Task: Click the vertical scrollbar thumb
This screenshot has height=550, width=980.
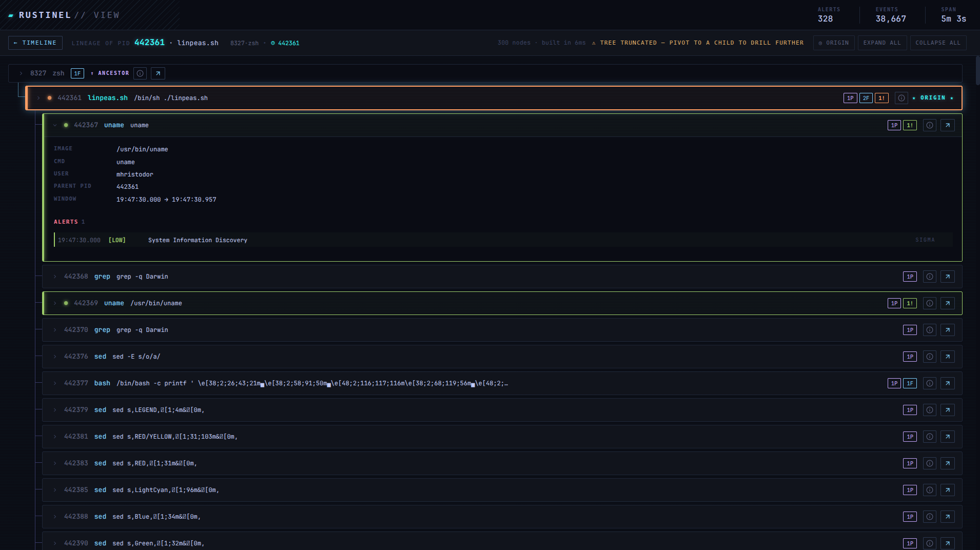Action: pos(977,70)
